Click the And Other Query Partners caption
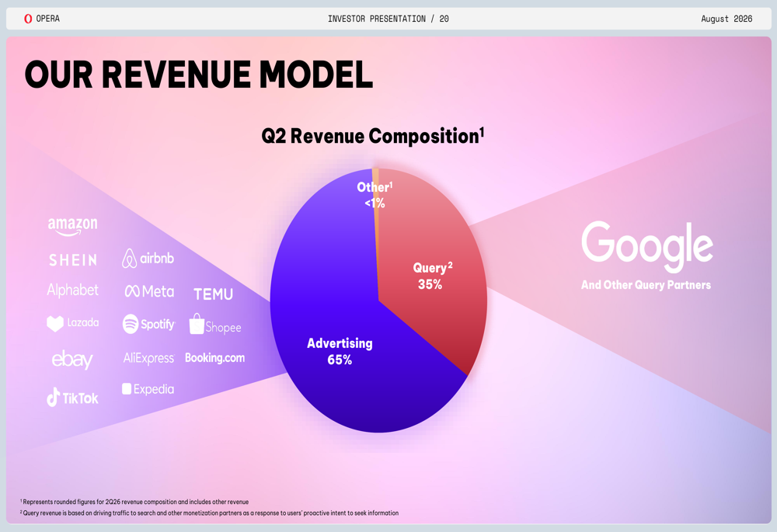Image resolution: width=777 pixels, height=532 pixels. click(x=646, y=285)
